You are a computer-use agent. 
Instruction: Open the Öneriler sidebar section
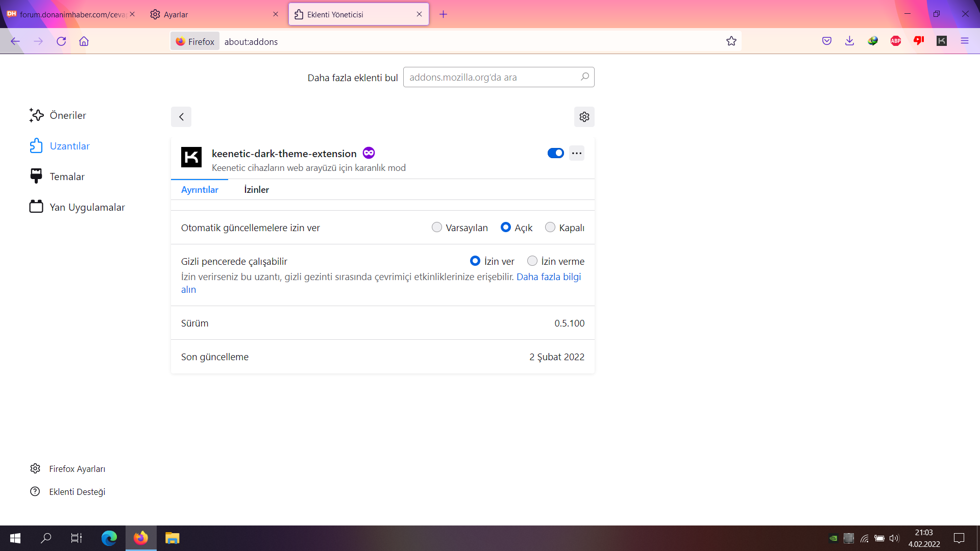pyautogui.click(x=58, y=115)
